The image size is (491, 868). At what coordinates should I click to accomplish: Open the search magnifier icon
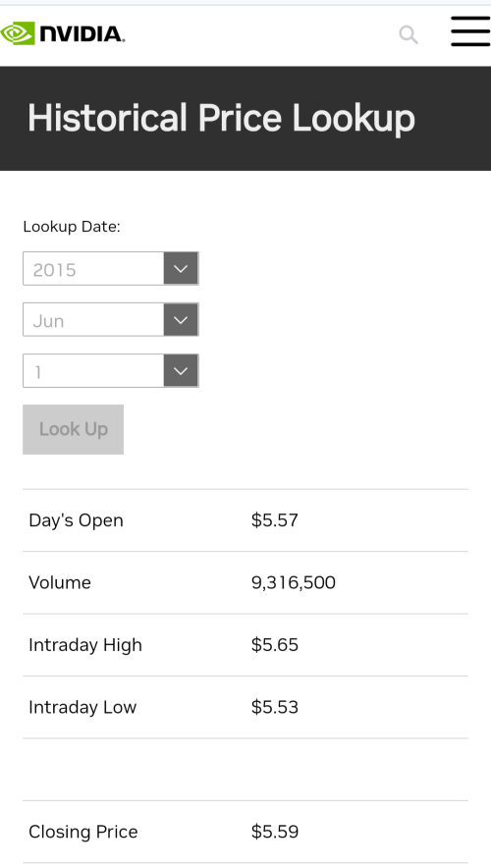point(409,35)
